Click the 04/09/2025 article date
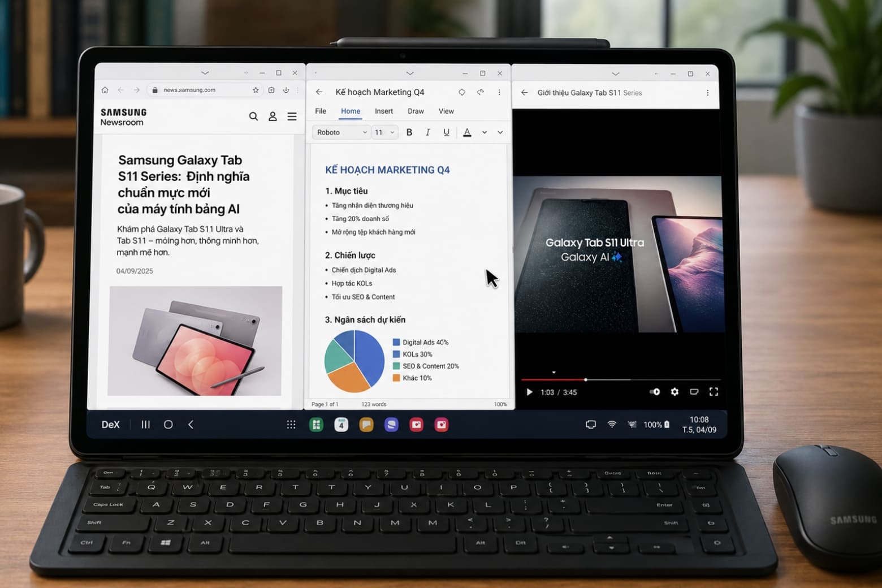The height and width of the screenshot is (588, 882). pos(135,271)
